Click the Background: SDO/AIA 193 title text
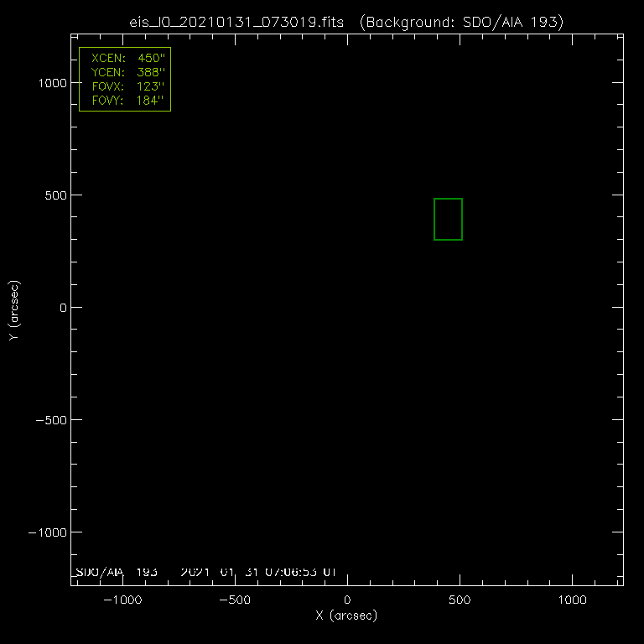Screen dimensions: 644x644 pyautogui.click(x=460, y=21)
